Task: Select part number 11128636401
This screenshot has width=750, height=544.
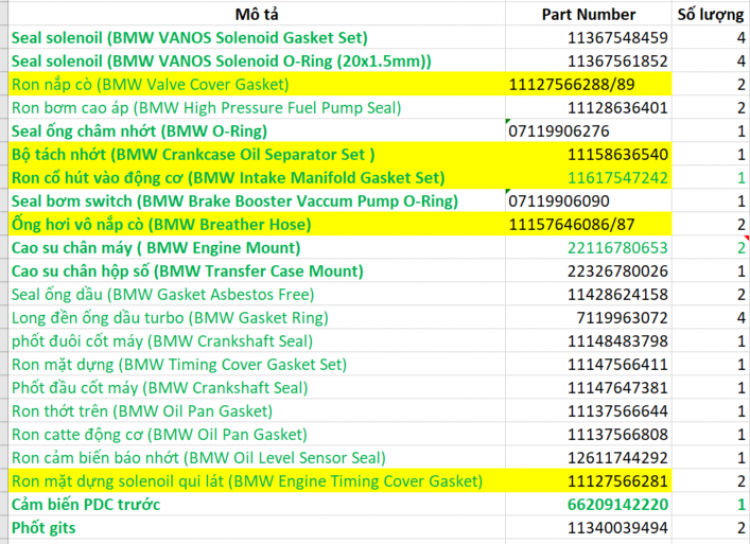Action: tap(588, 108)
